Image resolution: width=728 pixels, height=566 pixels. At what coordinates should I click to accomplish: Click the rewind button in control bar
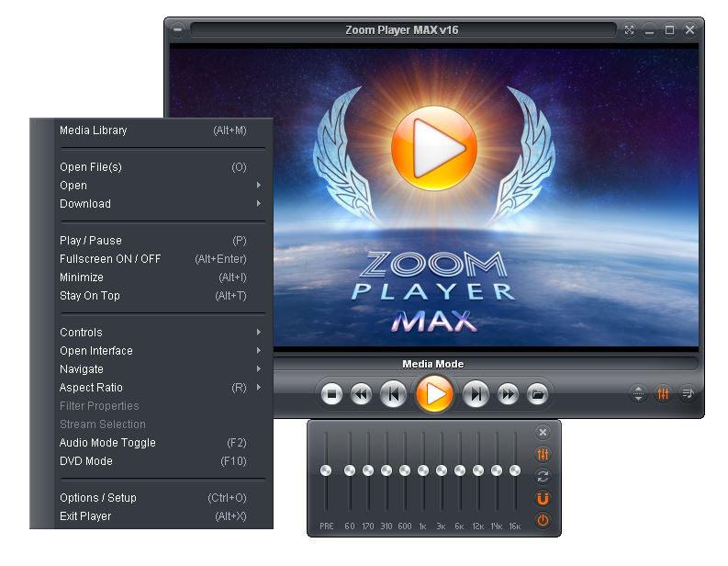(361, 394)
